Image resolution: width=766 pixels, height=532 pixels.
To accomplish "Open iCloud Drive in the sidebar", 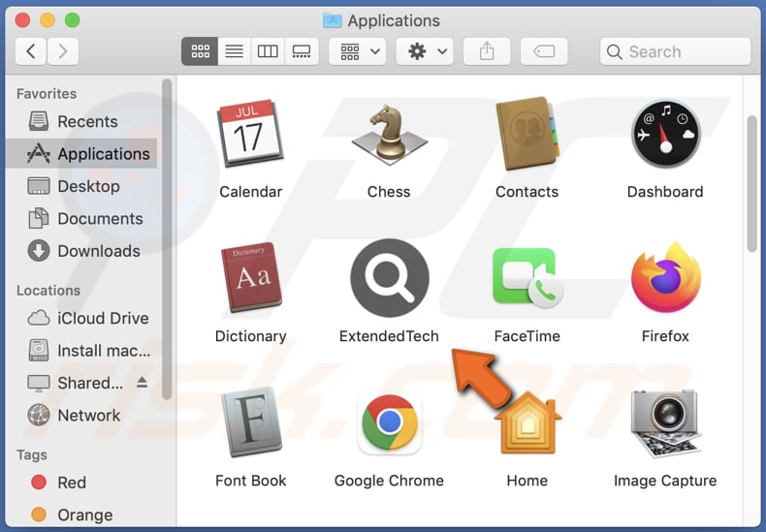I will point(80,318).
